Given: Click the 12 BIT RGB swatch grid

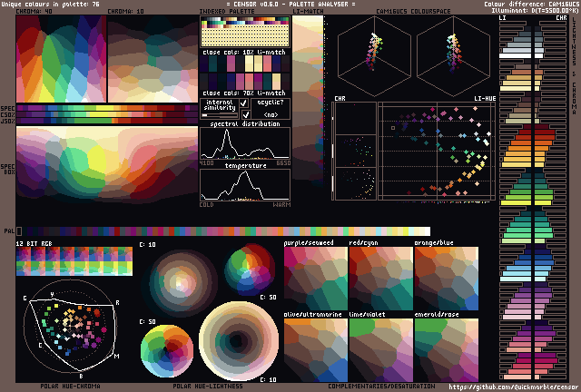Looking at the screenshot, I should pos(74,261).
